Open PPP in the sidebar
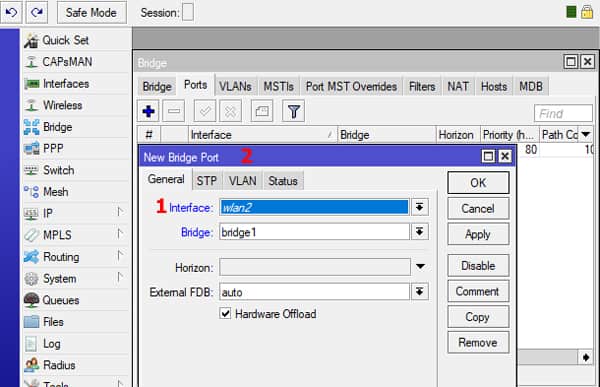Image resolution: width=600 pixels, height=387 pixels. click(76, 149)
